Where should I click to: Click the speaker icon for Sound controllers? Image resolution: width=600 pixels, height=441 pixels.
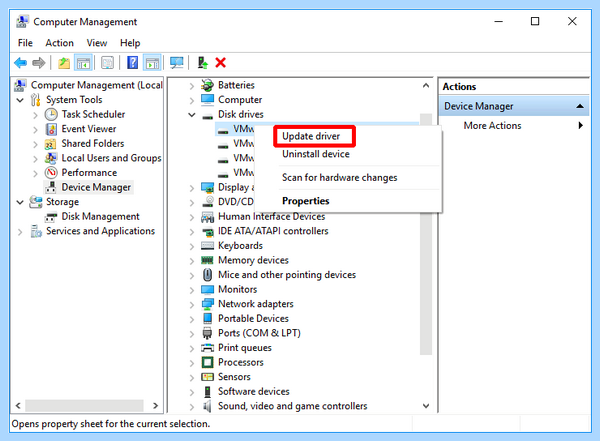point(207,406)
